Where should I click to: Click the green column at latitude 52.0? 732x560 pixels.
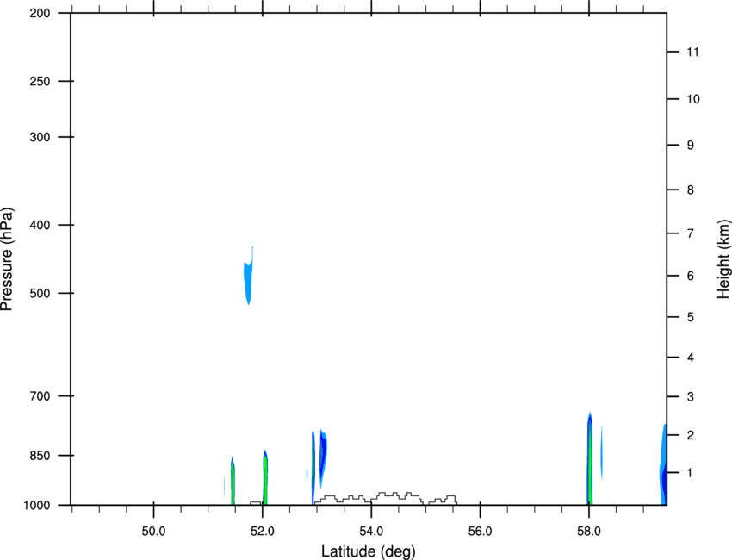[265, 477]
